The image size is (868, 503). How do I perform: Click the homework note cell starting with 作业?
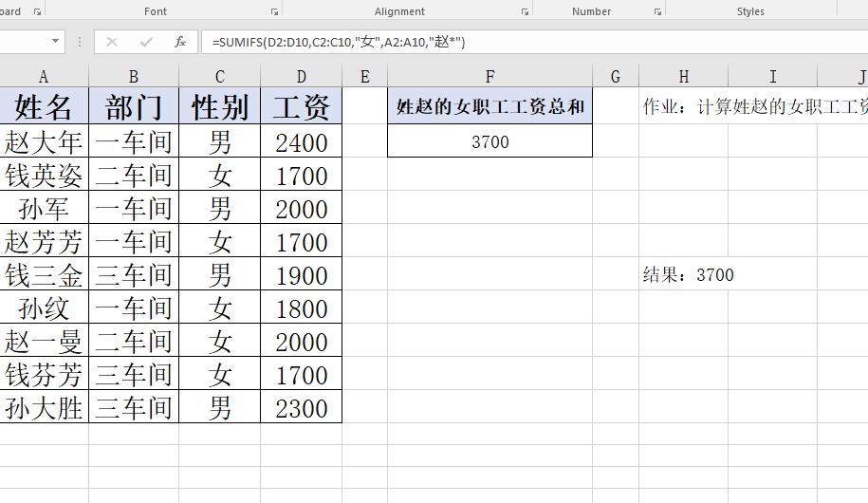755,105
